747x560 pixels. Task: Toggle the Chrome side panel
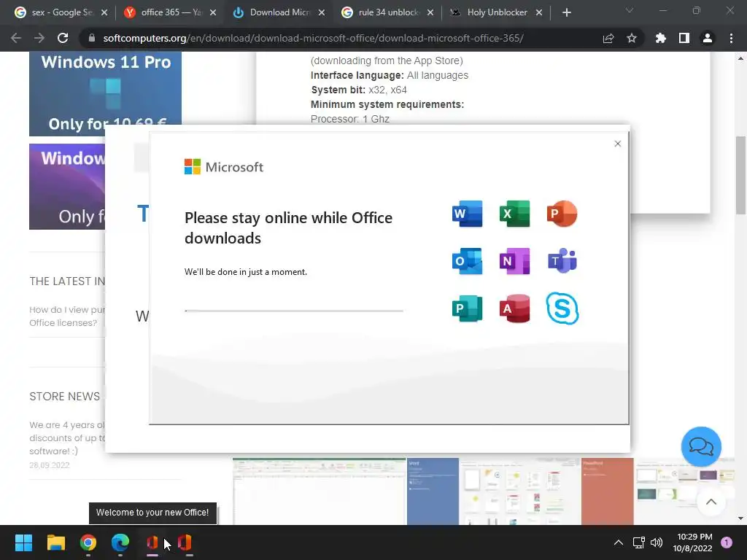tap(684, 38)
